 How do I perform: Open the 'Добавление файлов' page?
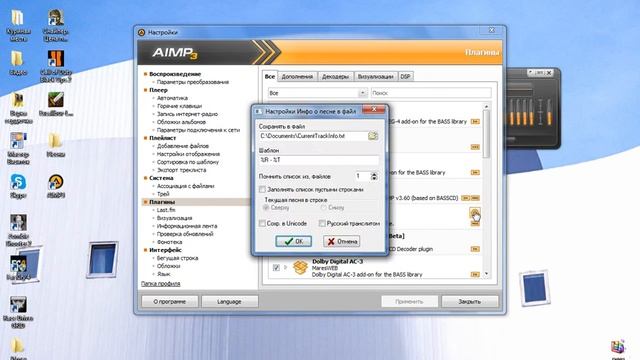(x=183, y=146)
